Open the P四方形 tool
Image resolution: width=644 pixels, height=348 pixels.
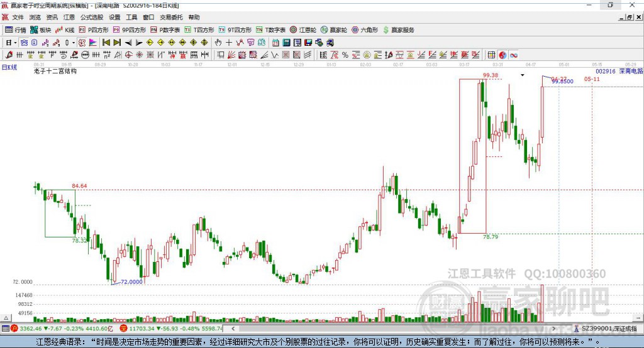(x=94, y=30)
